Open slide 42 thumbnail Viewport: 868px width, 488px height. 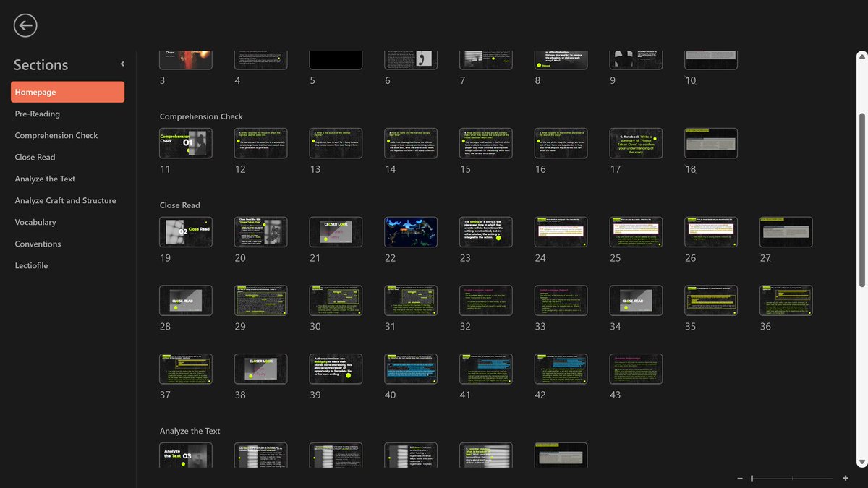561,369
